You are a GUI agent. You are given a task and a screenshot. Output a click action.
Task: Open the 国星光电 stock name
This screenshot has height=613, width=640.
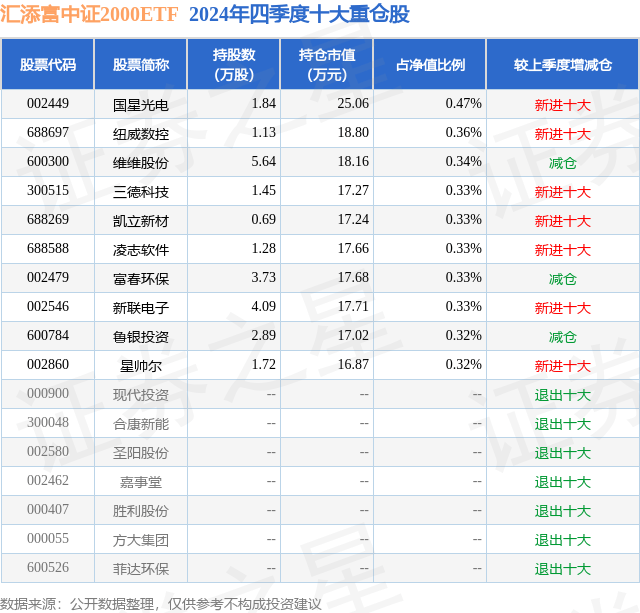coord(141,104)
